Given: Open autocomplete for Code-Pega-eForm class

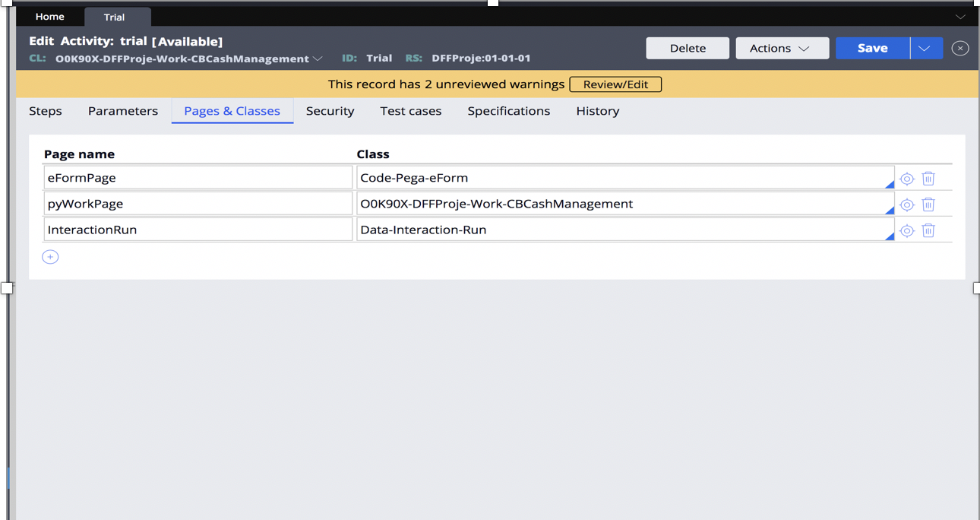Looking at the screenshot, I should (889, 184).
